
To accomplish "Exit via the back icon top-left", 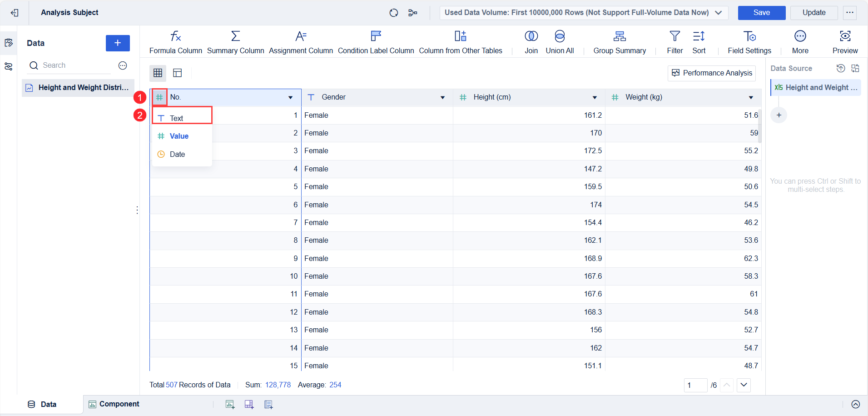I will 15,13.
